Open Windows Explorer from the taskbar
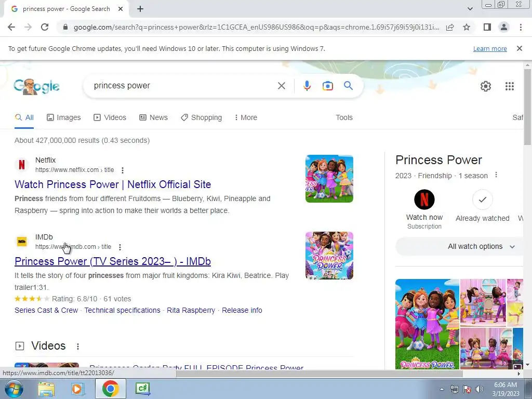The height and width of the screenshot is (399, 532). click(46, 389)
